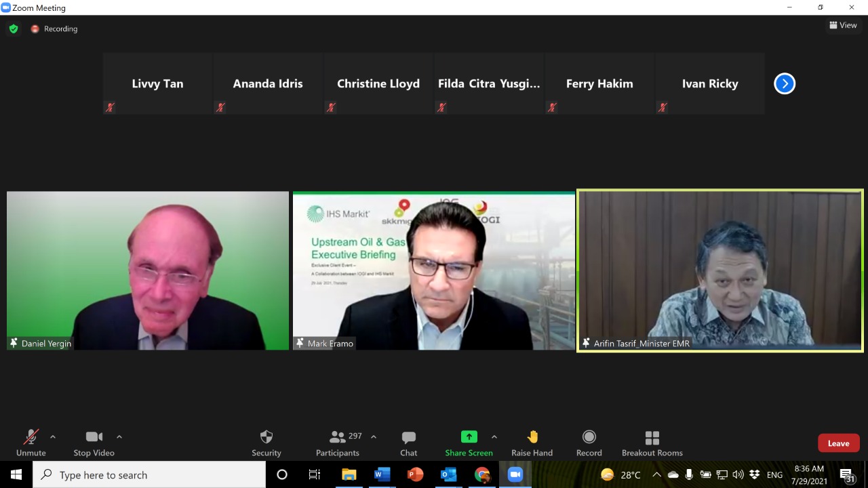This screenshot has width=868, height=488.
Task: Click Mark Eramo video feed
Action: [434, 270]
